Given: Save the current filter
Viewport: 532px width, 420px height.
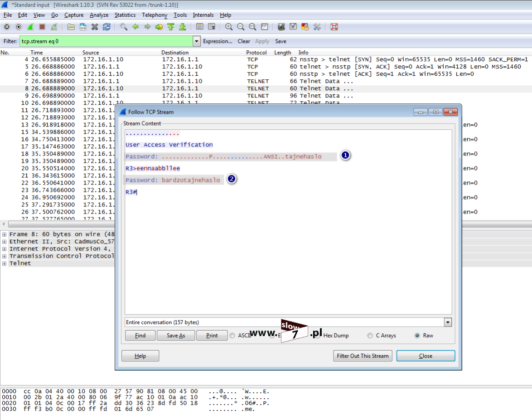Looking at the screenshot, I should [x=281, y=41].
